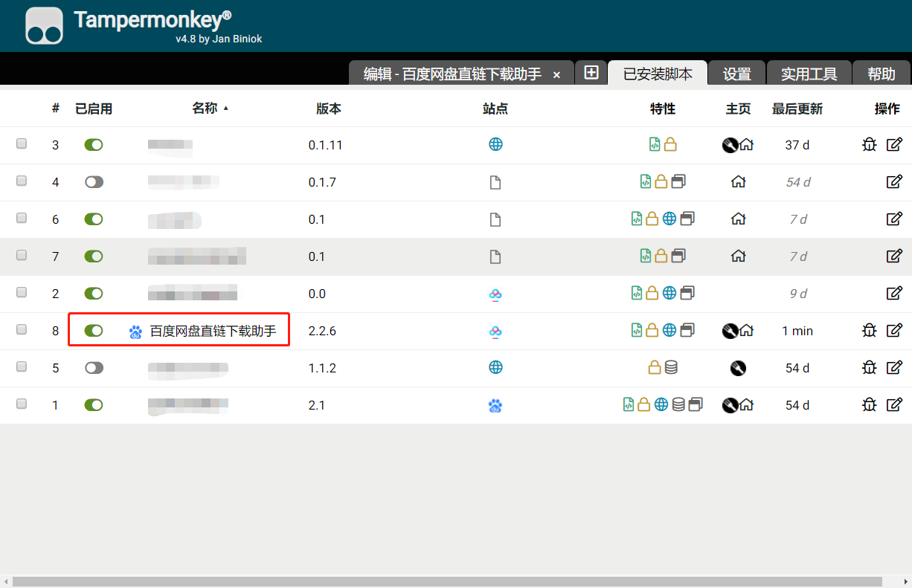Click debug icon for version 1.1.2 script
This screenshot has width=912, height=588.
tap(869, 368)
